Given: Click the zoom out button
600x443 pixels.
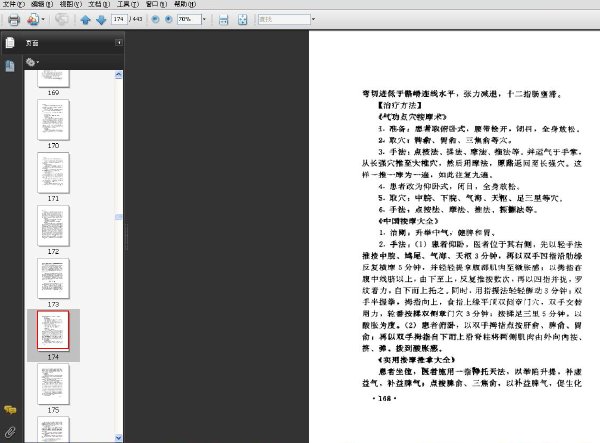Looking at the screenshot, I should pos(155,19).
